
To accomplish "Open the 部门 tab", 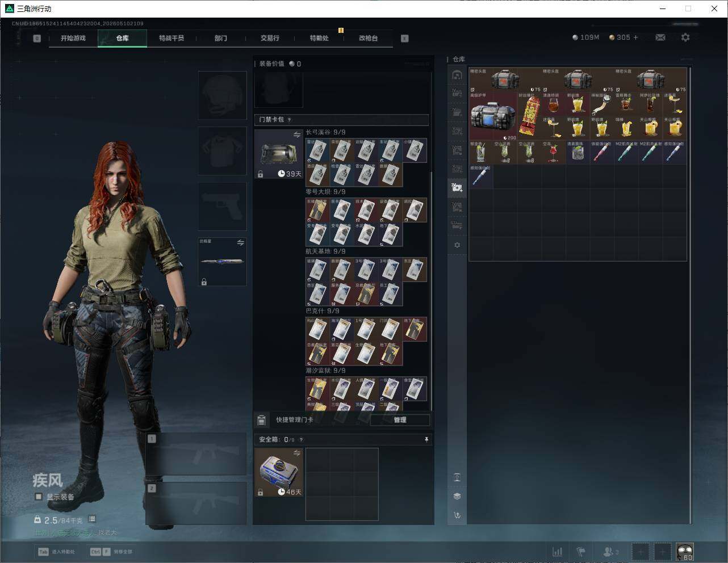I will click(221, 38).
